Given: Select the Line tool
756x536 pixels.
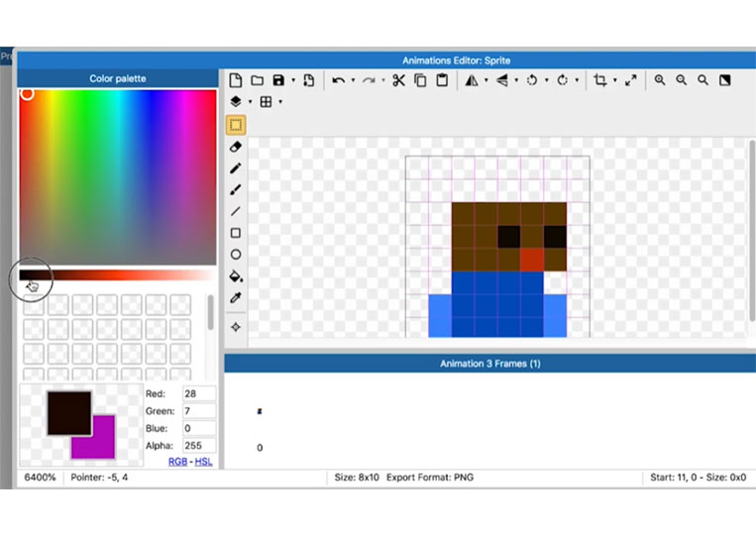Looking at the screenshot, I should (x=236, y=211).
